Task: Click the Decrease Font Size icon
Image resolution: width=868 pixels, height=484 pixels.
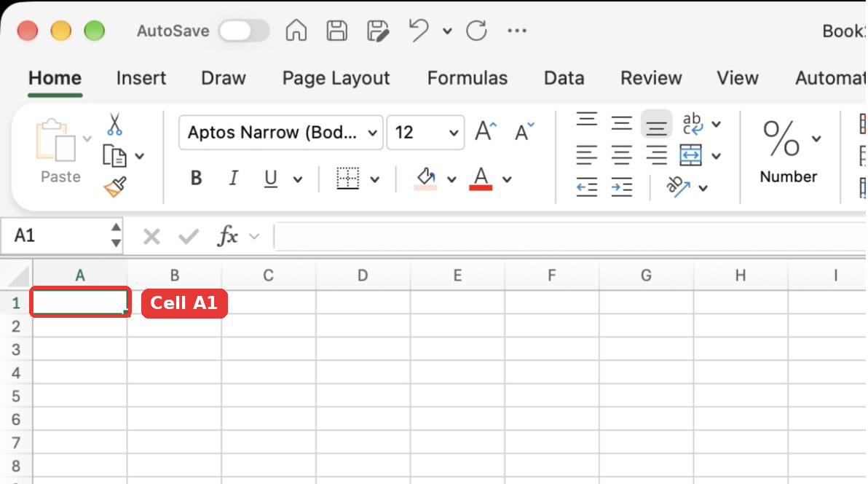Action: pyautogui.click(x=524, y=132)
